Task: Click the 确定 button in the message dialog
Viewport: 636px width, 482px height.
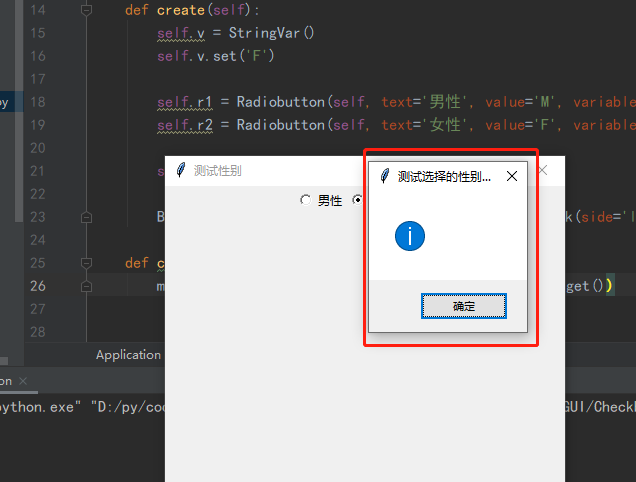Action: [x=464, y=306]
